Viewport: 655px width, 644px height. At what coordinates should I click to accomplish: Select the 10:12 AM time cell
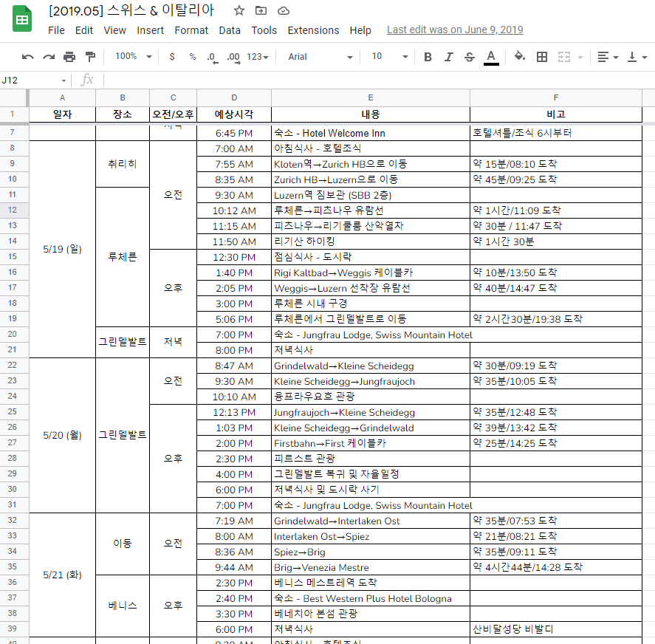234,210
